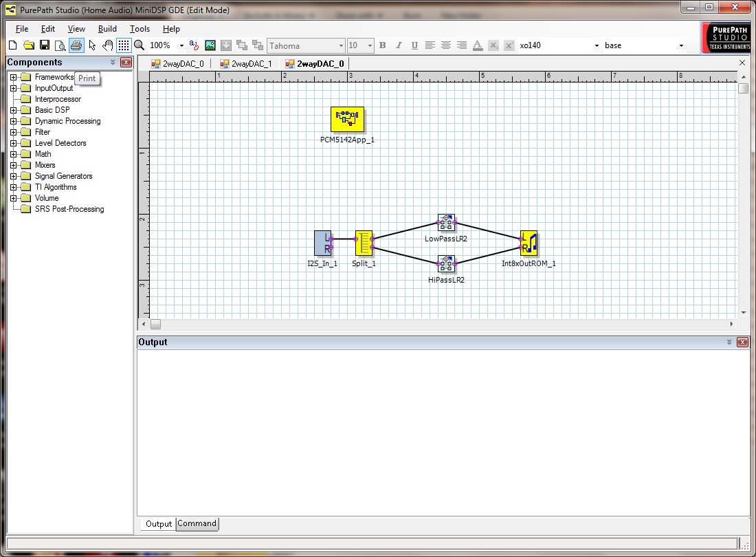Expand the InputOutput folder

pyautogui.click(x=14, y=88)
